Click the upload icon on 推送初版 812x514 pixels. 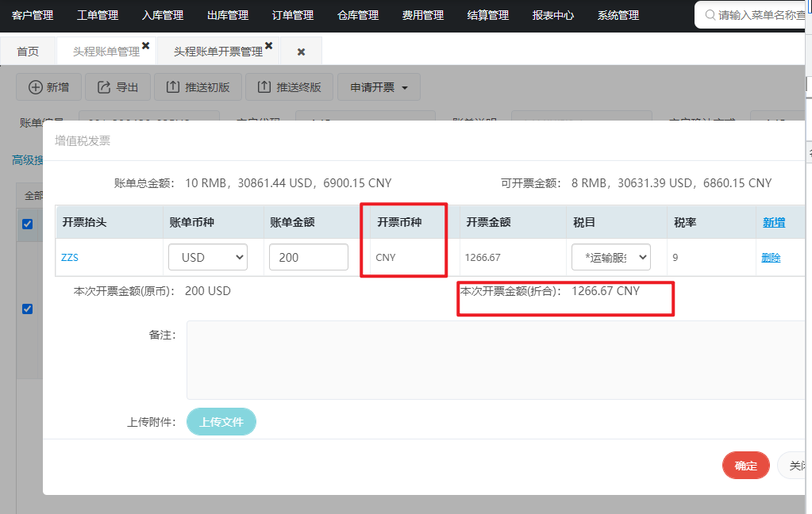click(173, 87)
